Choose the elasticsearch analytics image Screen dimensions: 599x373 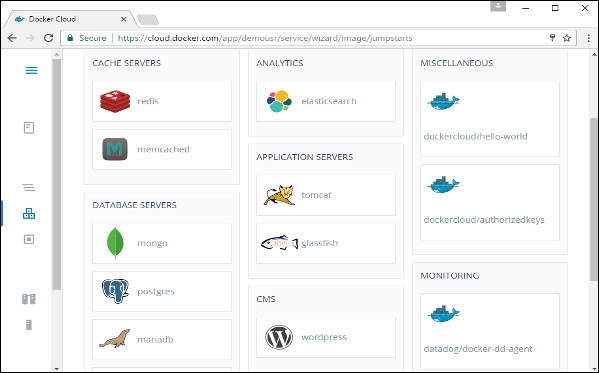point(326,101)
